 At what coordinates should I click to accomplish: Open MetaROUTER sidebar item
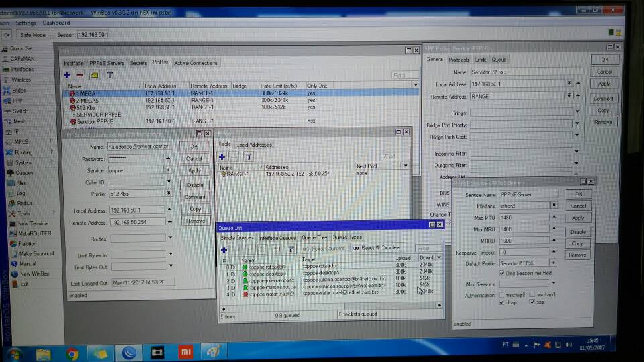34,233
